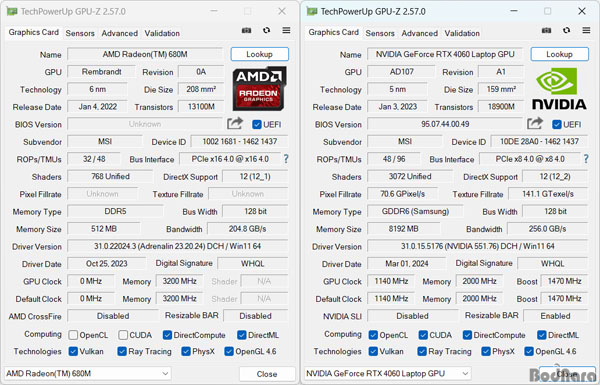
Task: Toggle OpenCL checkbox in the AMD window
Action: [73, 335]
